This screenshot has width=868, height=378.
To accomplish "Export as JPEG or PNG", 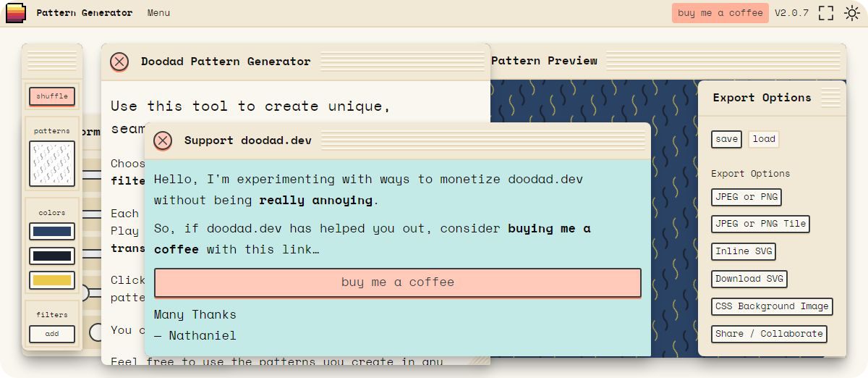I will pos(746,197).
